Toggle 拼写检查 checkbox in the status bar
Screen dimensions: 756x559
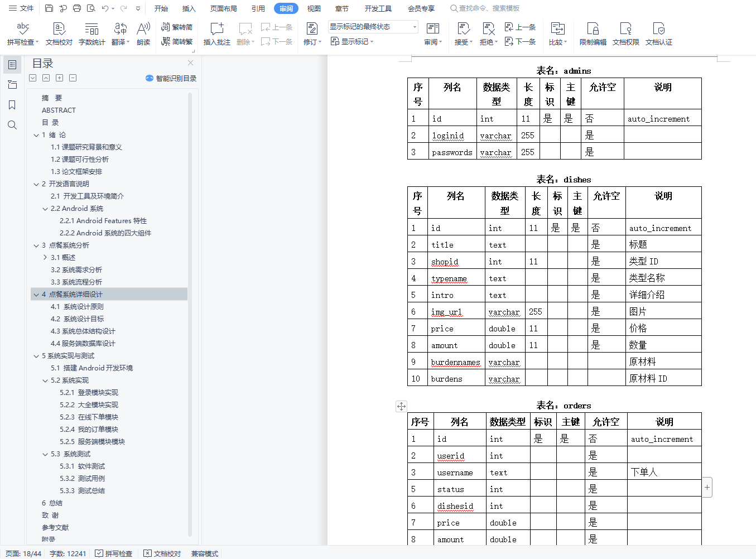(114, 553)
